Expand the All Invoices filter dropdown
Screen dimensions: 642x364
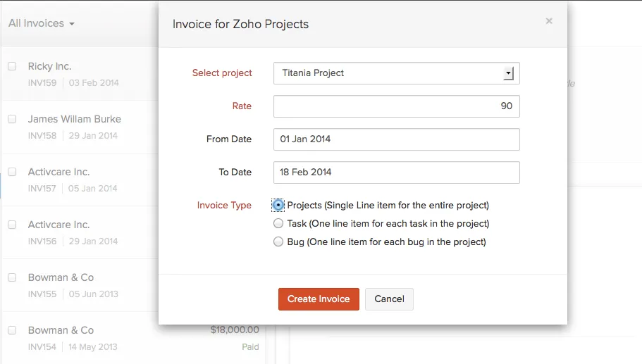[41, 23]
